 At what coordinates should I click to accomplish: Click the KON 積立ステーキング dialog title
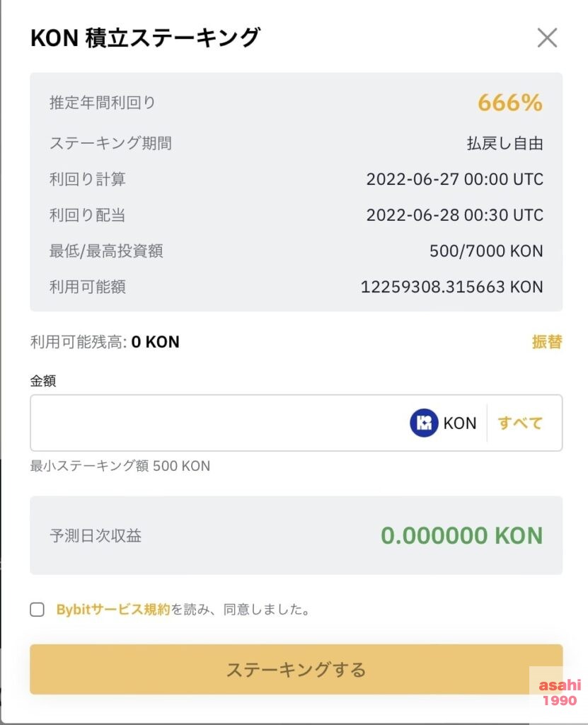145,38
